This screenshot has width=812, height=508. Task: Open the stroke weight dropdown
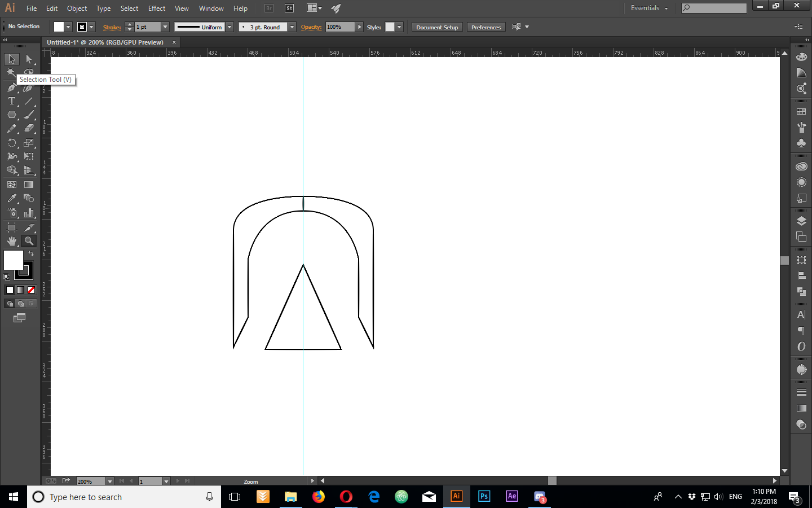(165, 27)
